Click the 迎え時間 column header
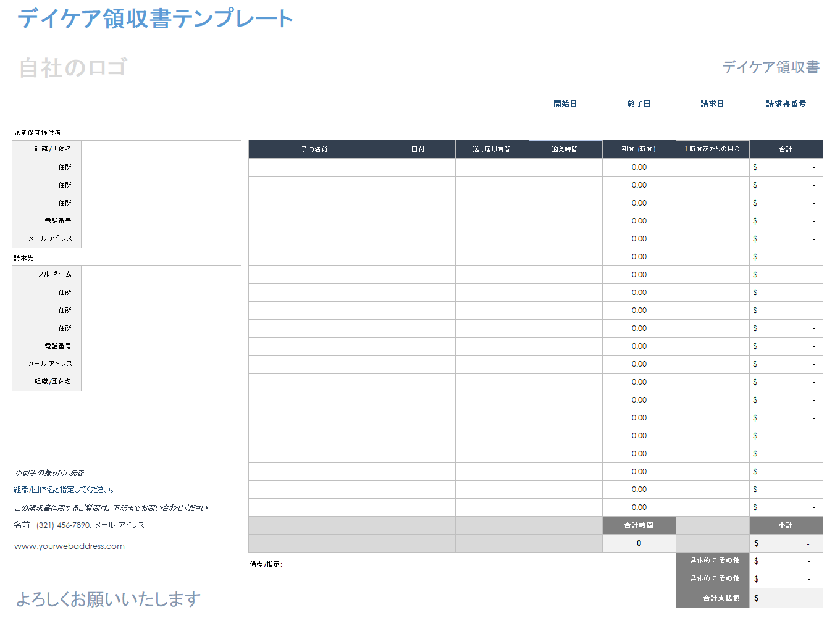The width and height of the screenshot is (840, 618). click(566, 149)
